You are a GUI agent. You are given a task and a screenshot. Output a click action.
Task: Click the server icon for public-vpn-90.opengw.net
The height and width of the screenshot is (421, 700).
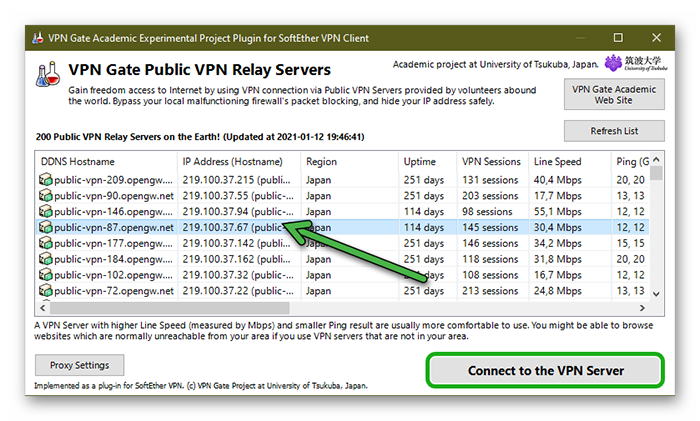[x=45, y=196]
